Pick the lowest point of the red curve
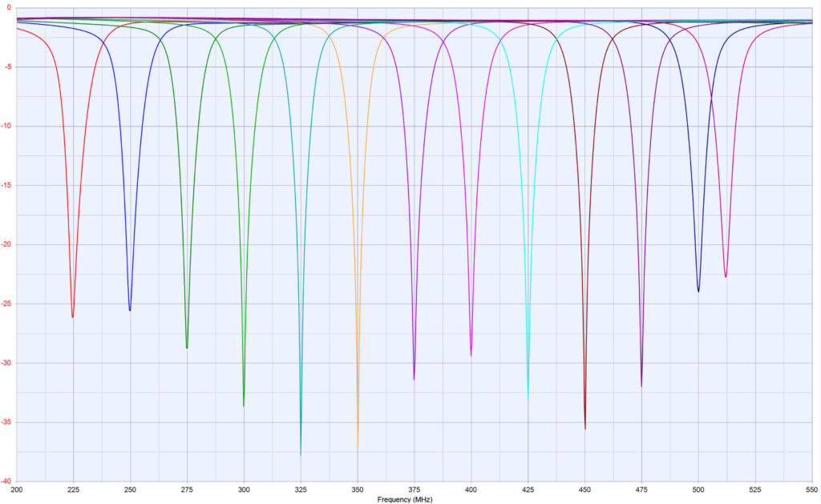The width and height of the screenshot is (821, 504). (x=73, y=317)
